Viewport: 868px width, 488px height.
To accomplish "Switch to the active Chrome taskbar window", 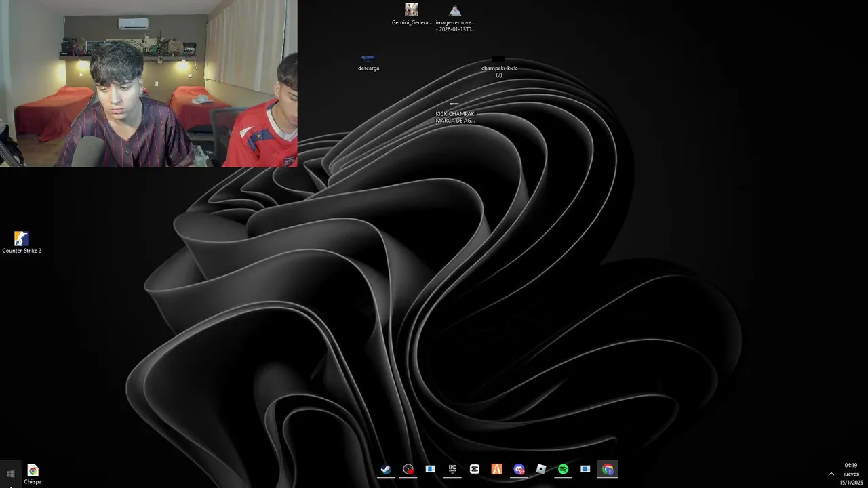I will tap(608, 469).
